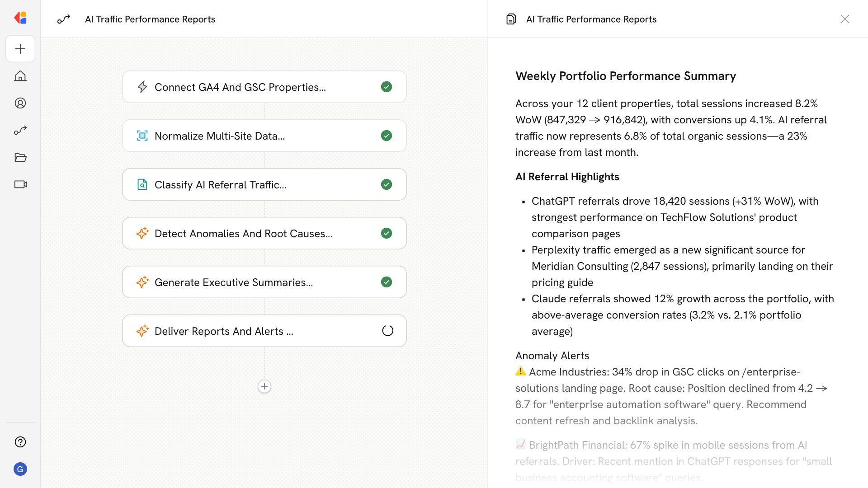Open the Detect Anomalies And Root Causes step
This screenshot has width=868, height=488.
click(x=243, y=234)
